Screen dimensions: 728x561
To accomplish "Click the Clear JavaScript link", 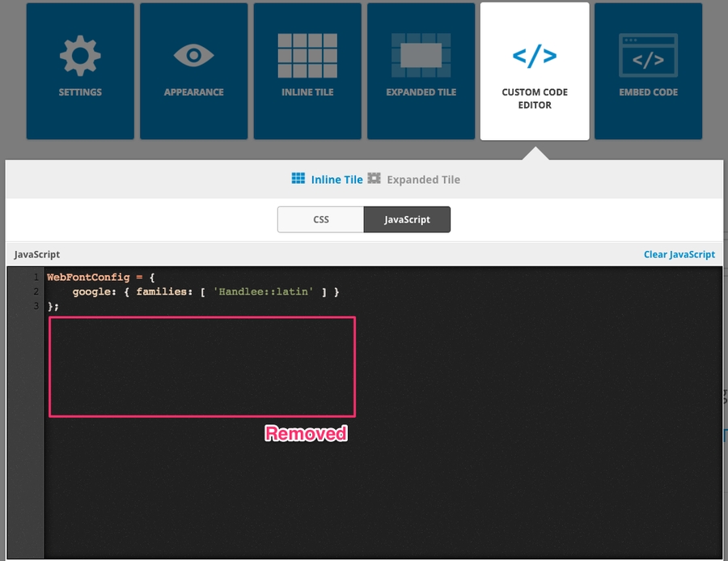I will 679,254.
